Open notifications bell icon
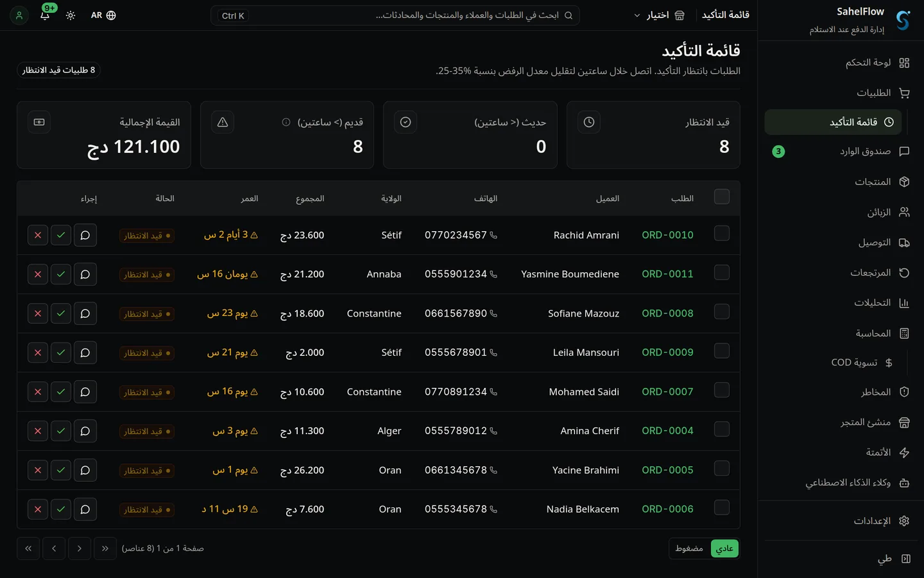 45,15
